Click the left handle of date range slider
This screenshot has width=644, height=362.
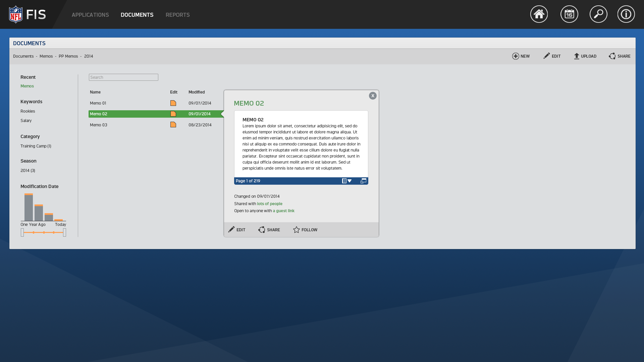[22, 233]
